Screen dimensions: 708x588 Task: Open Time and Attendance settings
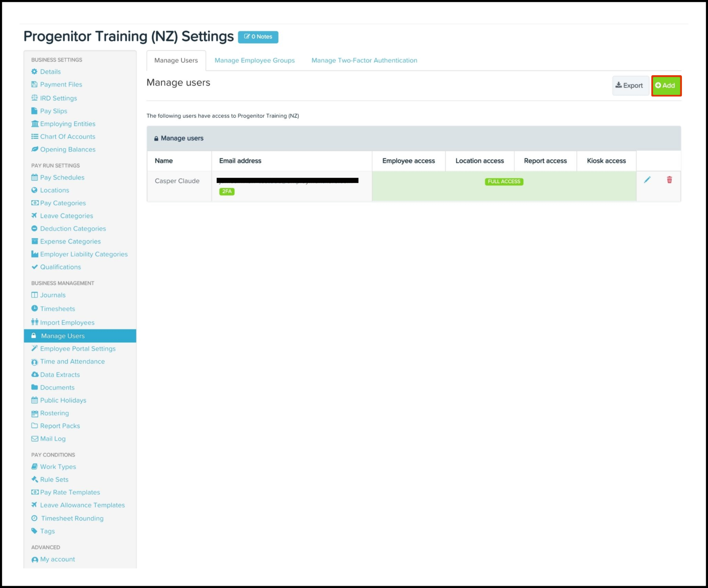[72, 361]
